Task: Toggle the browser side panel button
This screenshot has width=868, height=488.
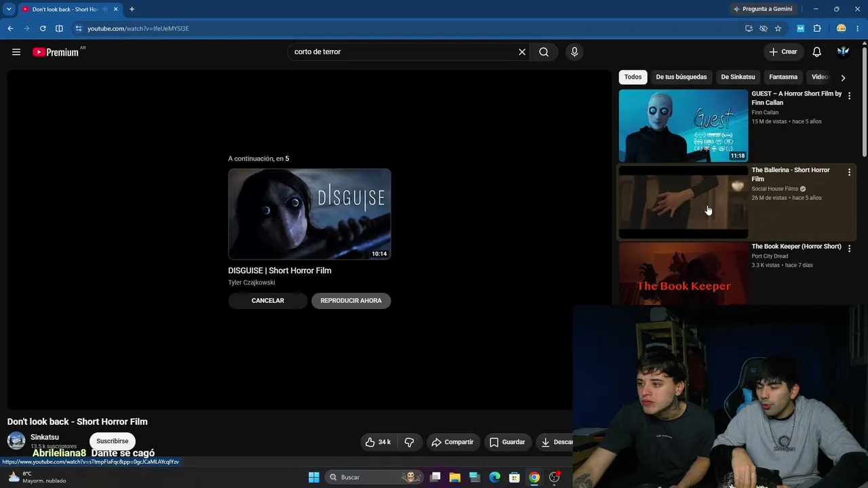Action: pos(59,28)
